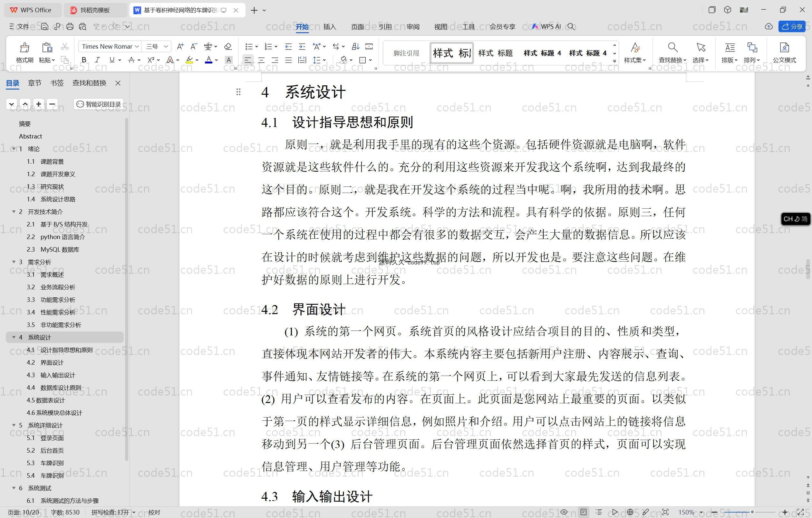Collapse the 4 系统设计 outline node
This screenshot has height=518, width=812.
point(14,337)
